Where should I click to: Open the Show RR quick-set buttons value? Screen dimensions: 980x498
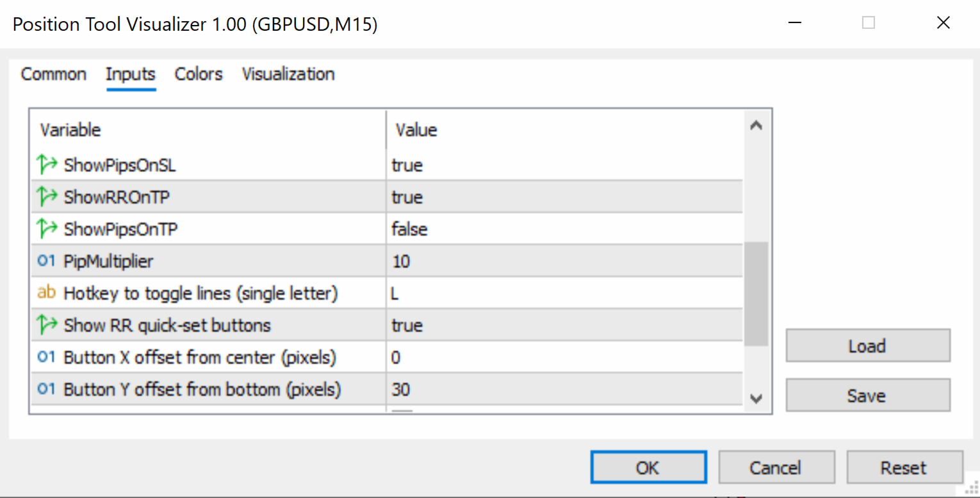(407, 326)
